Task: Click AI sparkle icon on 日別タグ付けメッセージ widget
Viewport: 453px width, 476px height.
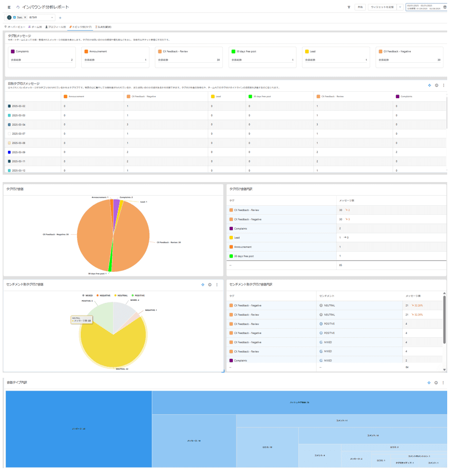Action: coord(429,85)
